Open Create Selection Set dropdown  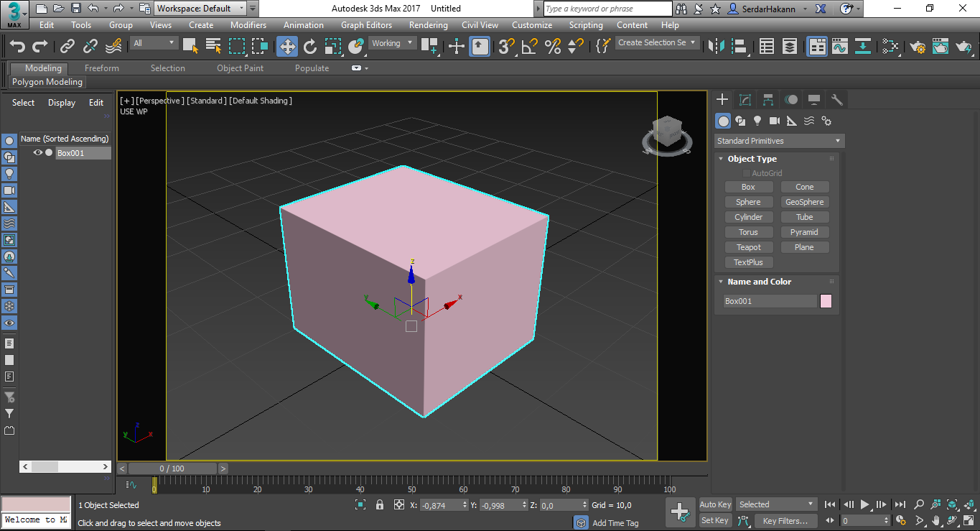click(x=657, y=42)
